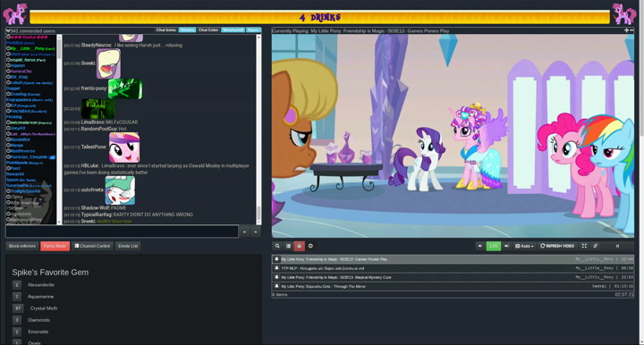Click the pink pony logo at top right

(624, 14)
